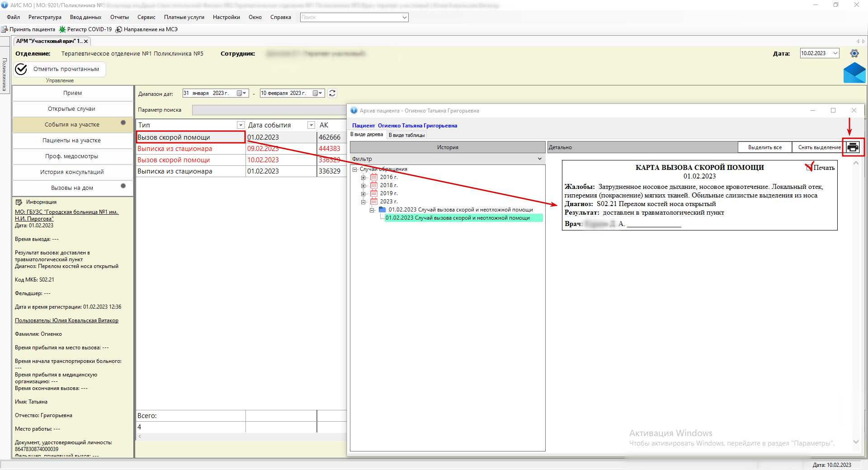This screenshot has width=868, height=470.
Task: Open История консультаций section
Action: [72, 172]
